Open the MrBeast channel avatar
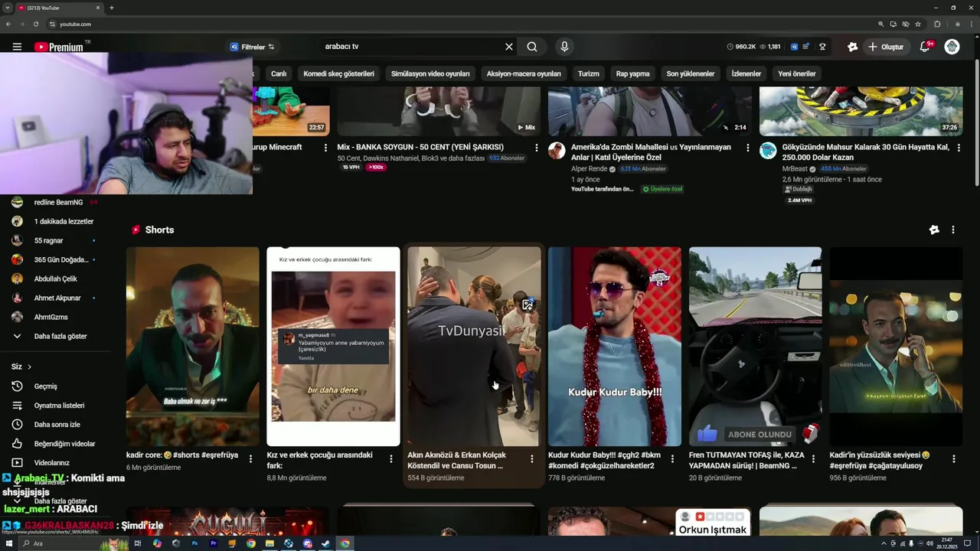Screen dimensions: 980x551 [x=768, y=150]
